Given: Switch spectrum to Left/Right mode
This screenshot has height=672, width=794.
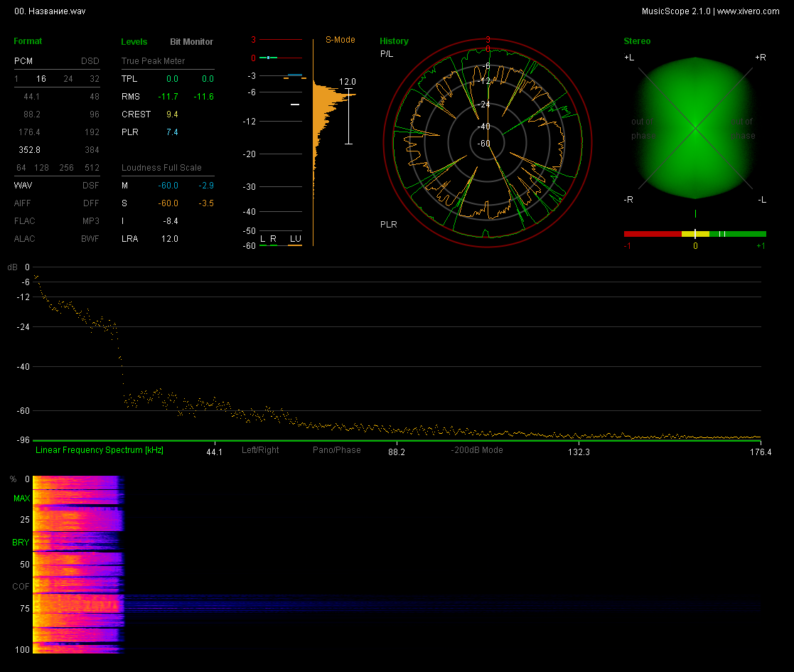Looking at the screenshot, I should tap(260, 450).
